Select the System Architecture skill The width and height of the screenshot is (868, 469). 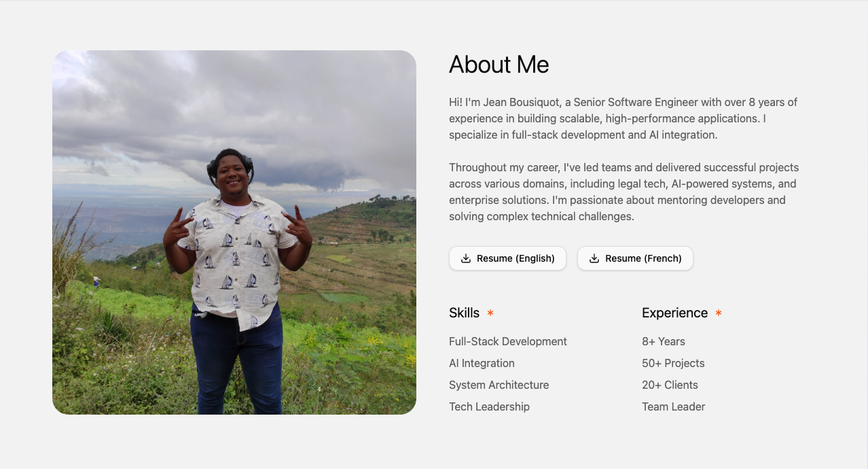pos(499,385)
